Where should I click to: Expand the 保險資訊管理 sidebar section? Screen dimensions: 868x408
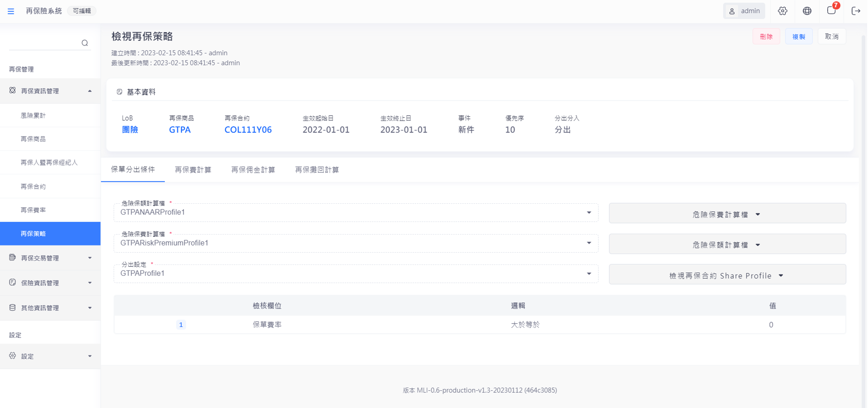[90, 283]
